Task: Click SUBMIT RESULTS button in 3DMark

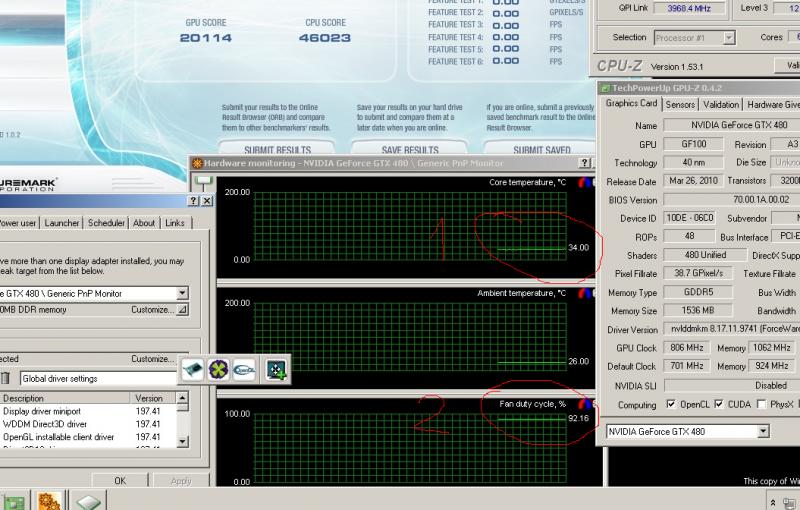Action: [277, 148]
